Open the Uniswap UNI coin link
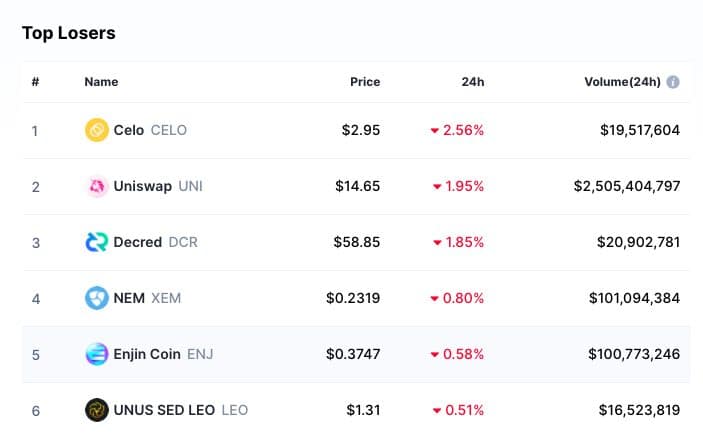This screenshot has width=703, height=436. coord(158,186)
